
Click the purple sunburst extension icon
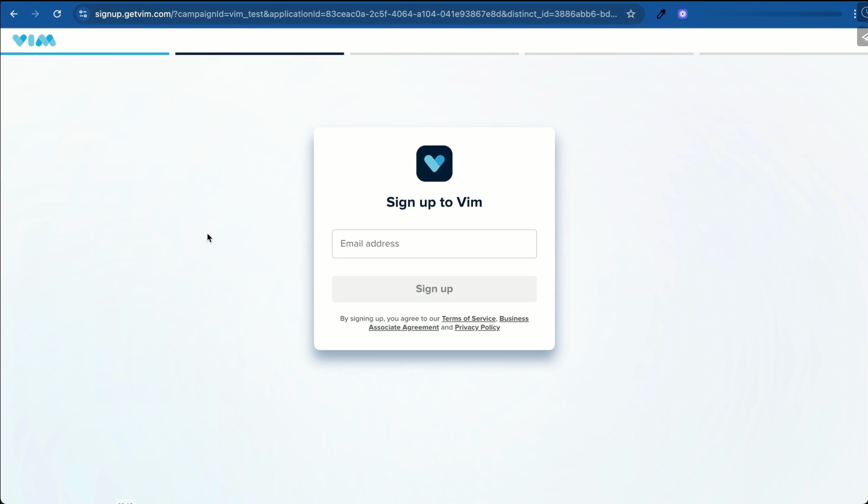[x=682, y=14]
